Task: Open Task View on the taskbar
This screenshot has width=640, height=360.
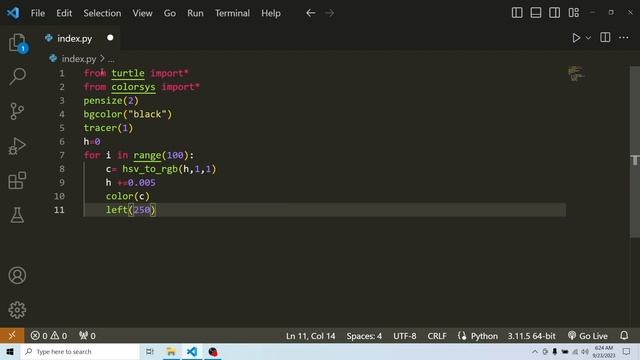Action: coord(150,351)
